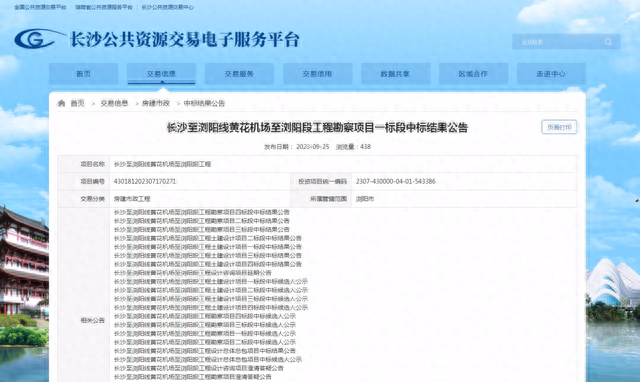Click the 投资项目统一编码 label cell

pyautogui.click(x=321, y=181)
